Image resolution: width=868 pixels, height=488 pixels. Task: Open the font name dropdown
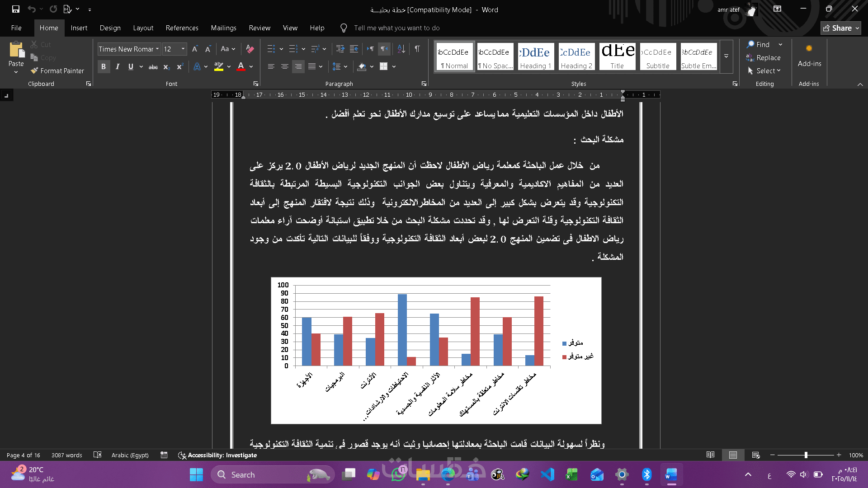(x=157, y=49)
